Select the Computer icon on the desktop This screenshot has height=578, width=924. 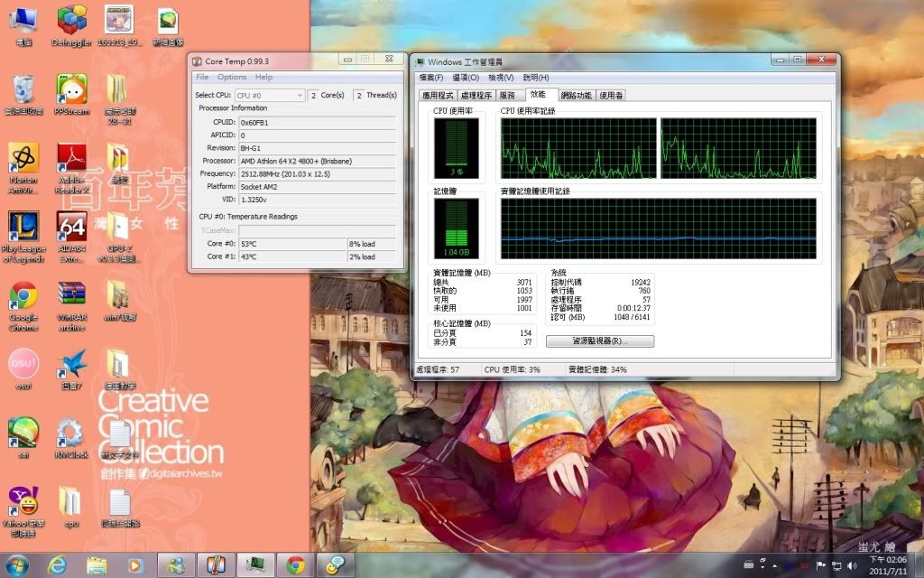pyautogui.click(x=23, y=24)
